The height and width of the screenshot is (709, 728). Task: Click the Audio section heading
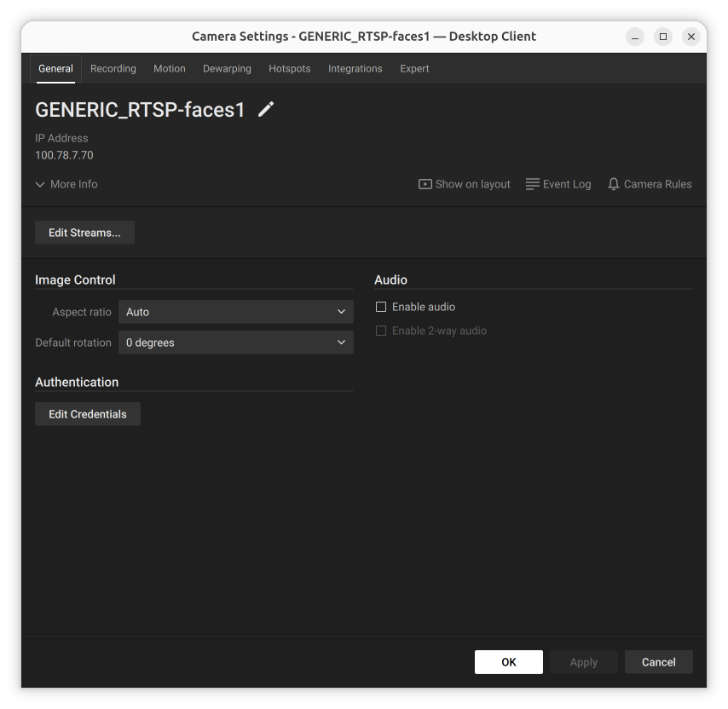click(391, 280)
